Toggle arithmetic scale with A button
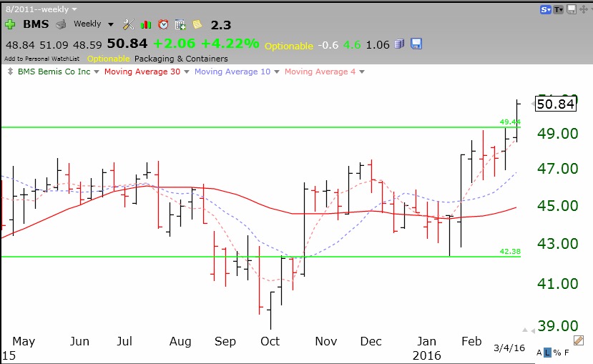This screenshot has width=593, height=364. pyautogui.click(x=538, y=353)
